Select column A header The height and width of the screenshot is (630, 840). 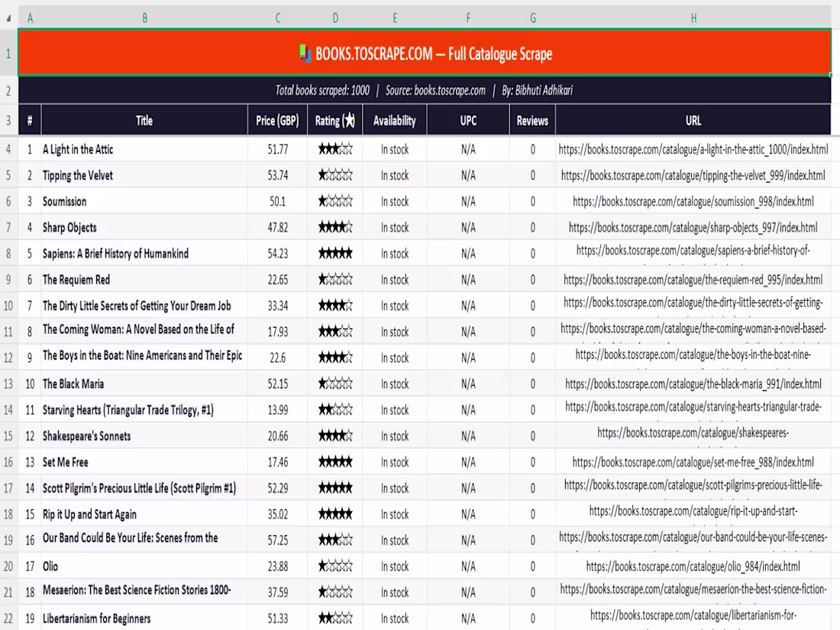click(x=30, y=18)
